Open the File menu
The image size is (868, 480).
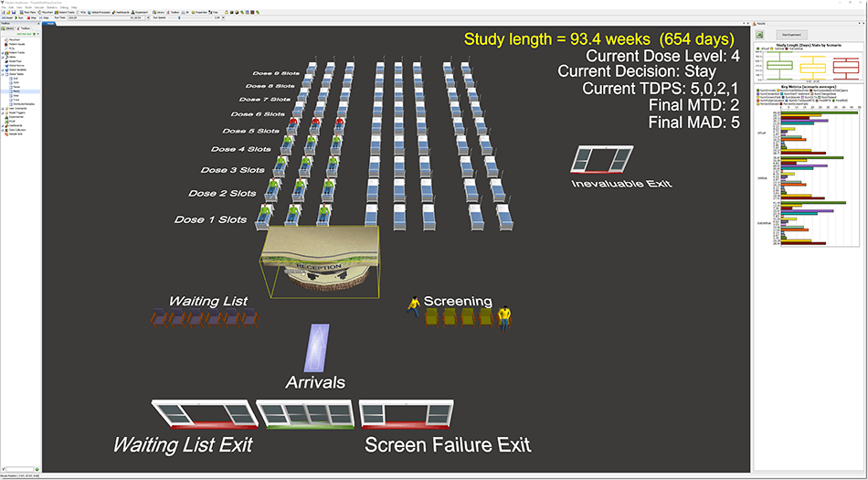(x=4, y=7)
